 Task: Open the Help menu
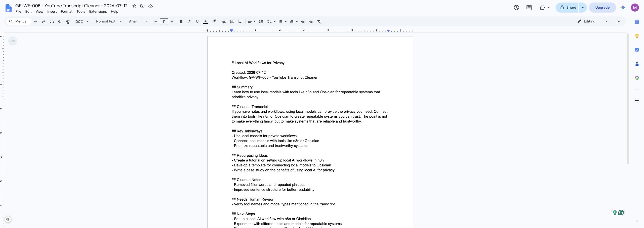click(114, 12)
